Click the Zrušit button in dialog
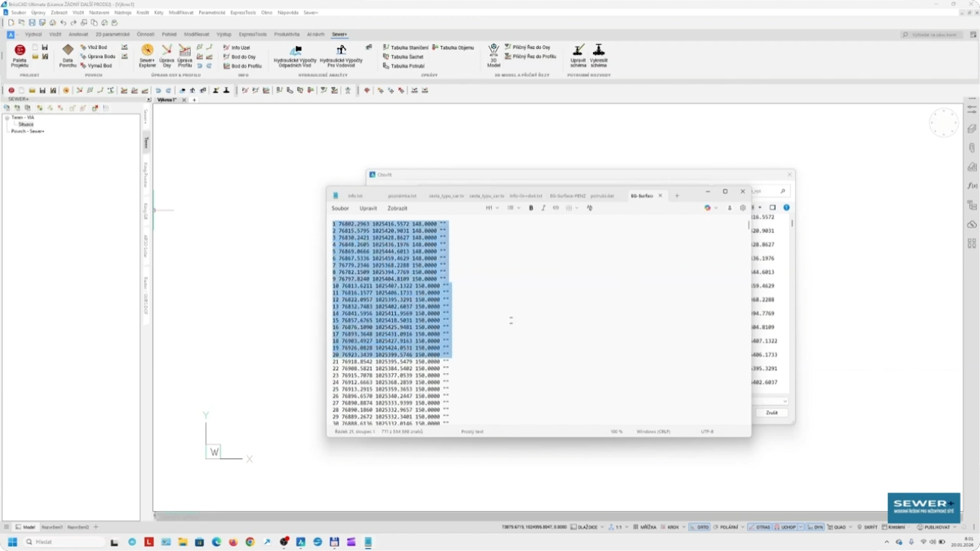 771,413
